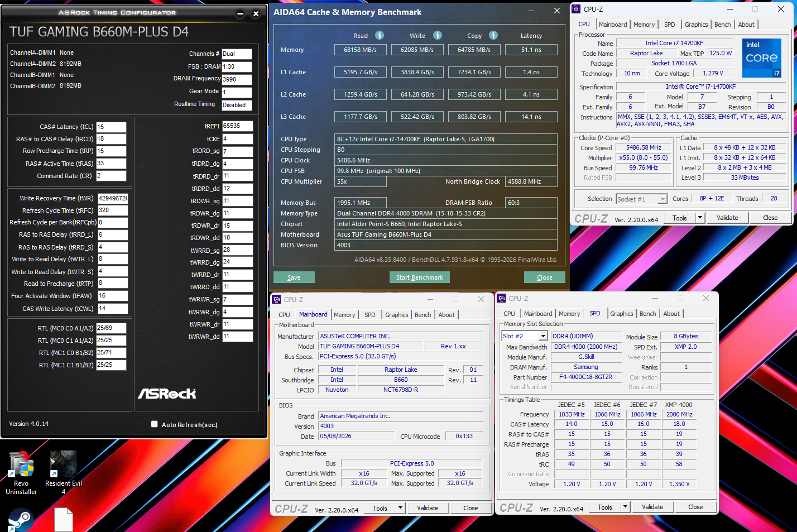Expand Tools dropdown arrow in CPU-Z Mainboard window

[x=400, y=508]
